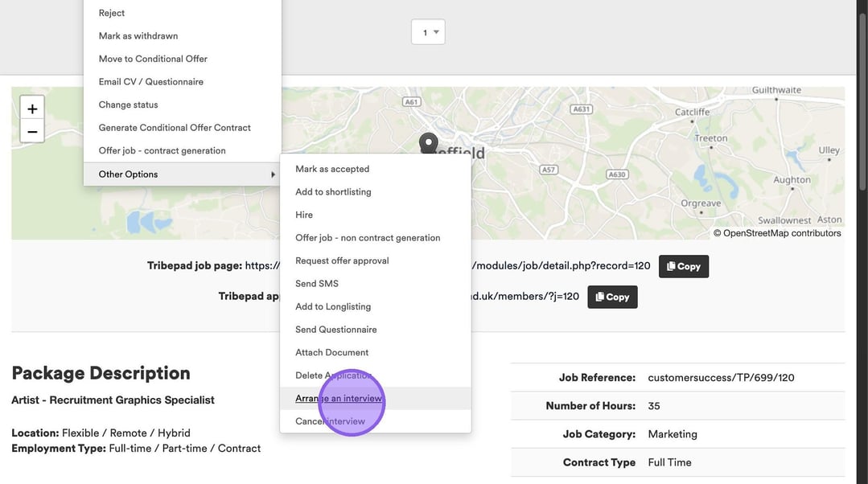Choose Add to shortlisting
The height and width of the screenshot is (484, 868).
333,192
